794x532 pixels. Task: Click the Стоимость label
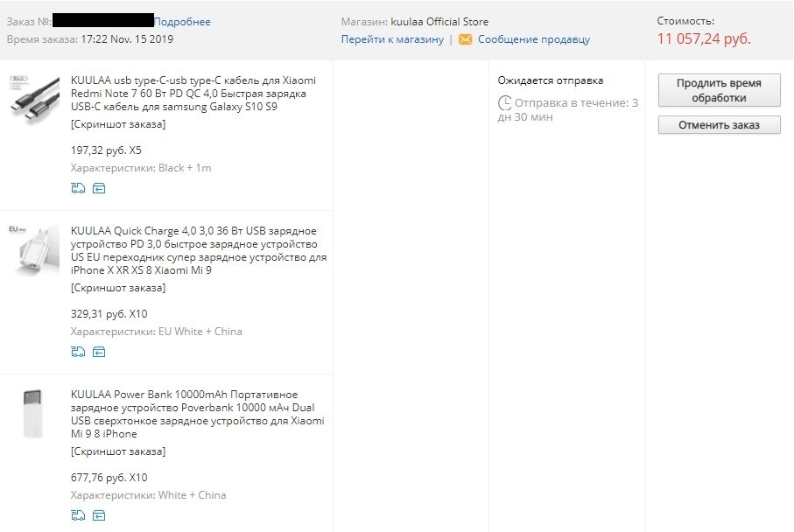[685, 21]
